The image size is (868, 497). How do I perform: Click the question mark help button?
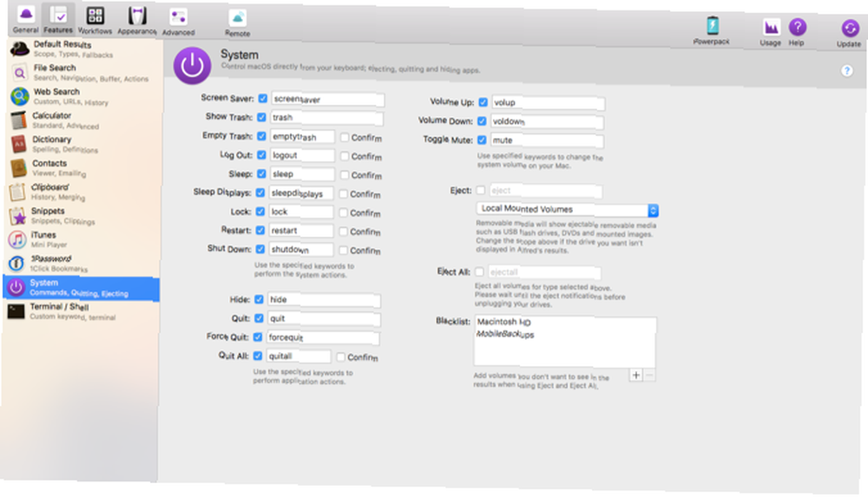pos(846,71)
